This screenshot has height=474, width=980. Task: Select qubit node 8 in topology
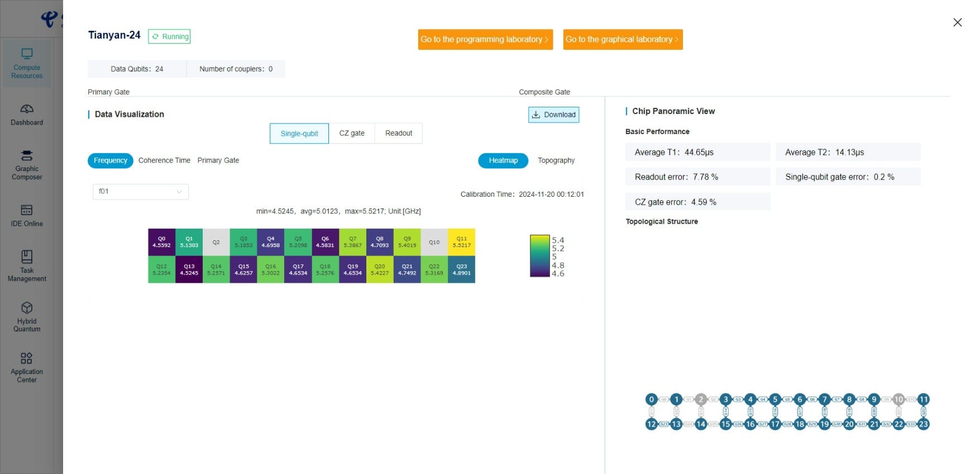click(x=849, y=399)
